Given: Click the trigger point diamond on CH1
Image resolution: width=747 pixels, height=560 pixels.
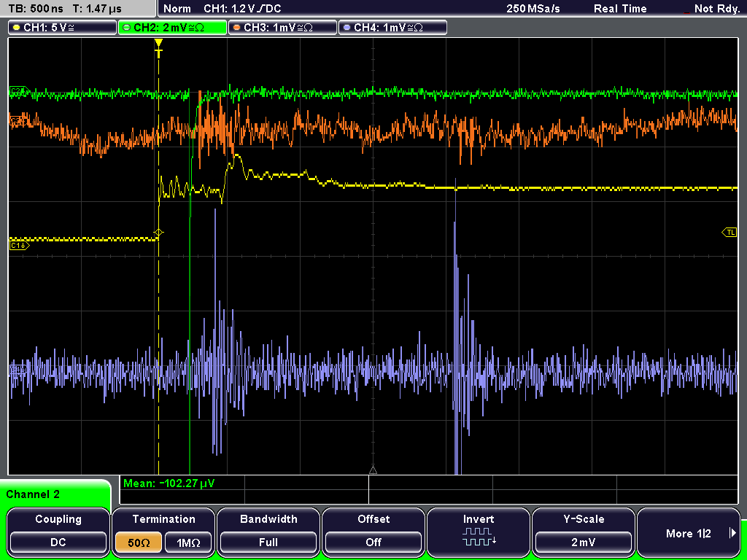Looking at the screenshot, I should (158, 233).
